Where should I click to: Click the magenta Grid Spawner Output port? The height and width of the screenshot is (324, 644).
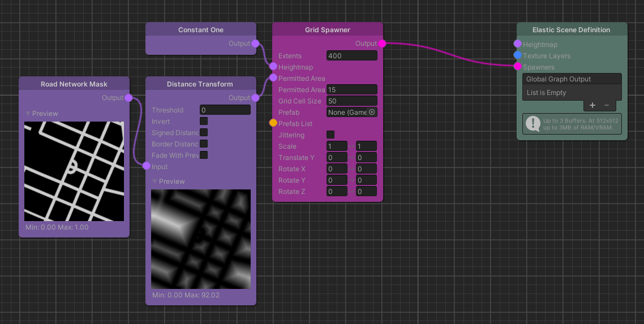tap(382, 44)
